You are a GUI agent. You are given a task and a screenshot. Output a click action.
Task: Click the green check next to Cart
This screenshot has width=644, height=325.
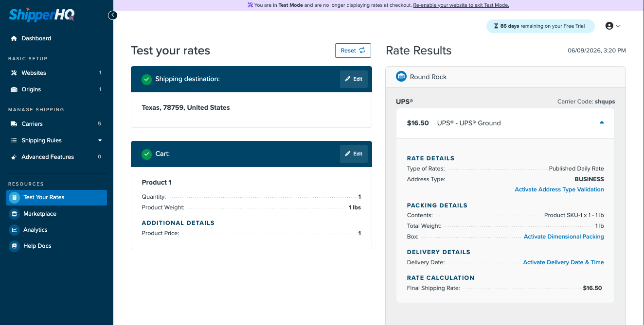pos(146,154)
